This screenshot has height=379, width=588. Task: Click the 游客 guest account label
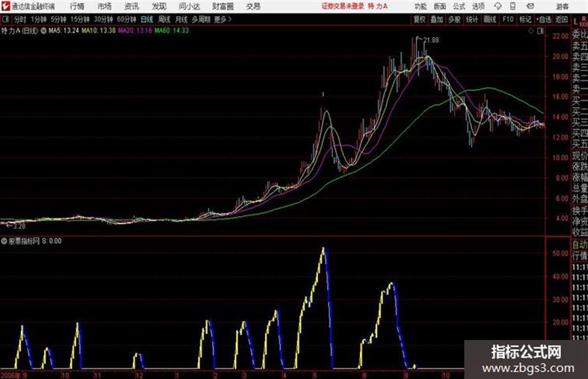[562, 6]
